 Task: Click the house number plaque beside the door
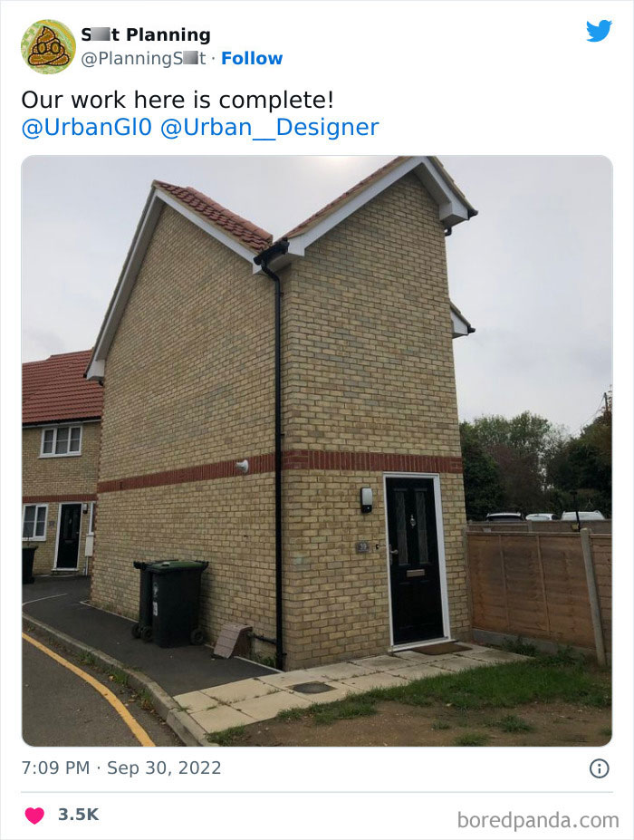362,547
